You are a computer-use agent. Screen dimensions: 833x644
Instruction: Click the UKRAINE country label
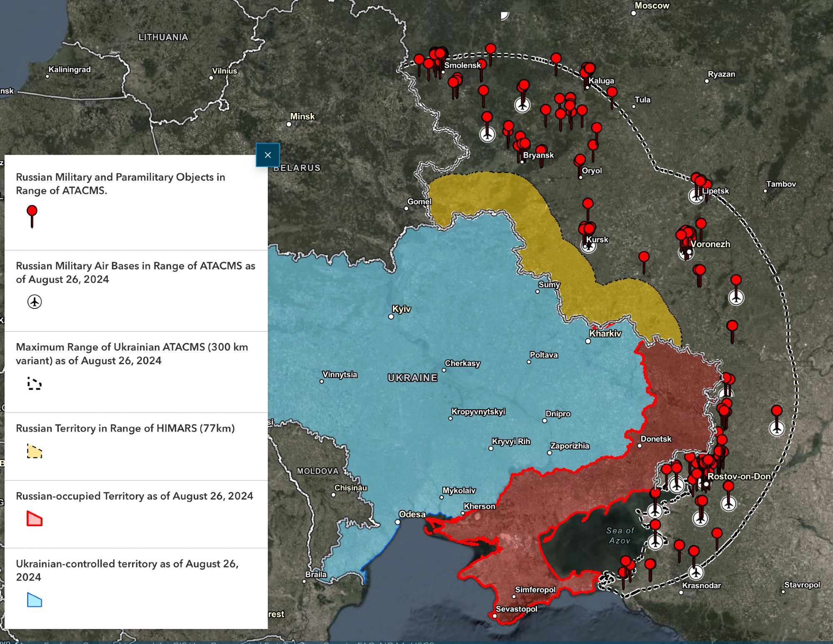[413, 378]
